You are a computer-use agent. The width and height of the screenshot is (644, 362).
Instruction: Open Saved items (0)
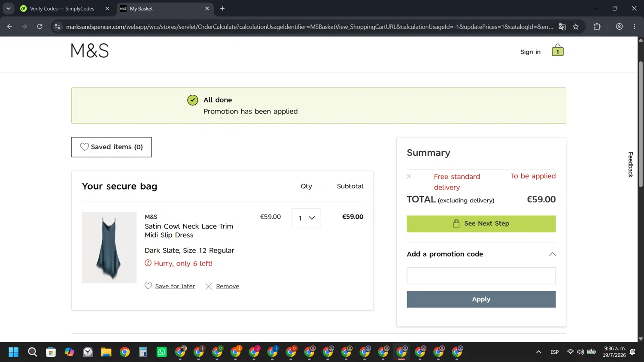(111, 147)
